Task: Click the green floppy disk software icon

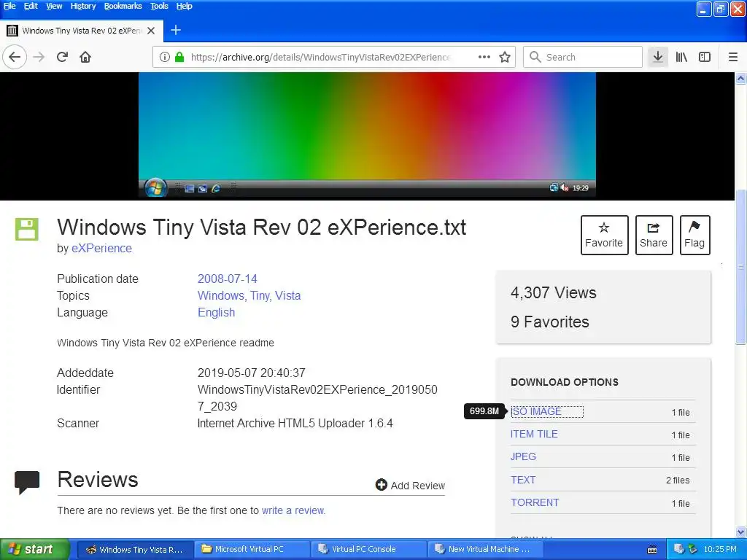Action: 27,229
